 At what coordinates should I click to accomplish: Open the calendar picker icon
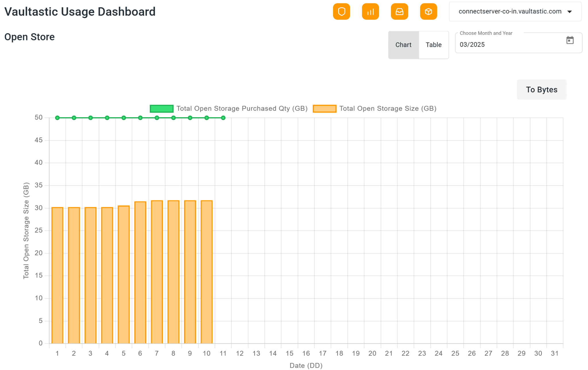pyautogui.click(x=570, y=40)
